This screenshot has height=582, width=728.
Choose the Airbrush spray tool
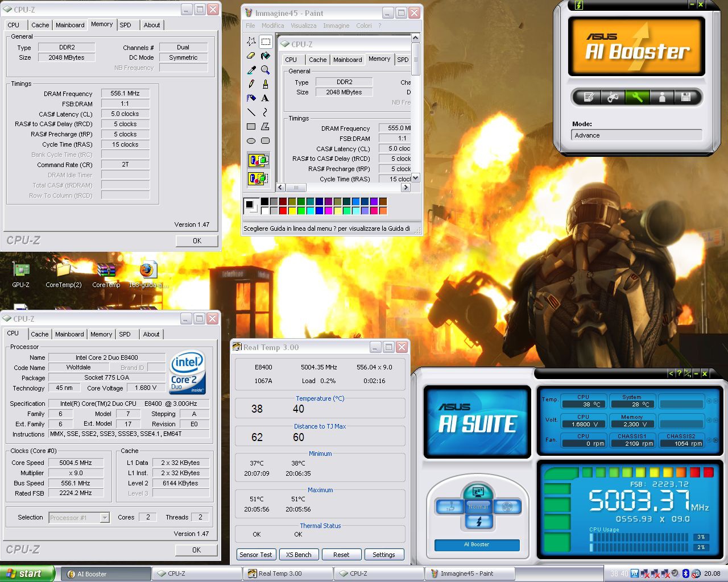(251, 98)
